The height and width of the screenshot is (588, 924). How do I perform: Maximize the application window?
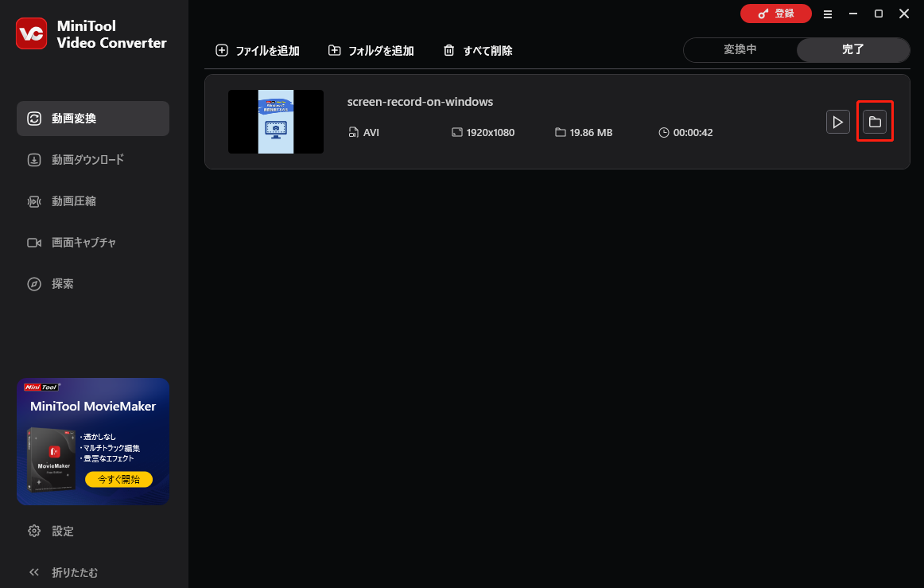[x=878, y=14]
